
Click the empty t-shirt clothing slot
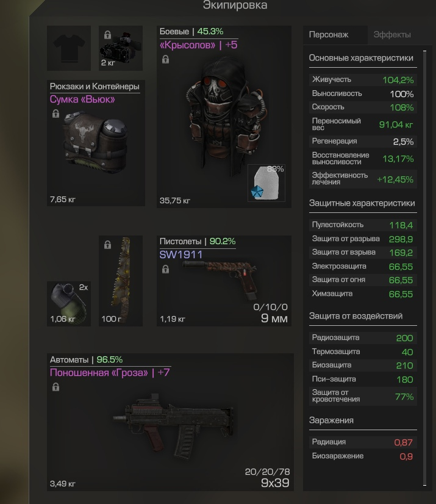tap(69, 48)
